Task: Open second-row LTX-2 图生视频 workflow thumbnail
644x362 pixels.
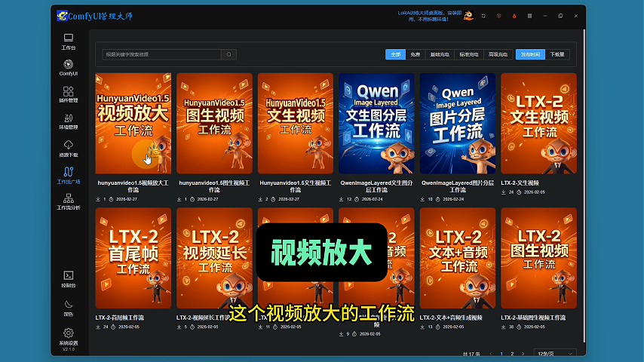Action: click(538, 258)
